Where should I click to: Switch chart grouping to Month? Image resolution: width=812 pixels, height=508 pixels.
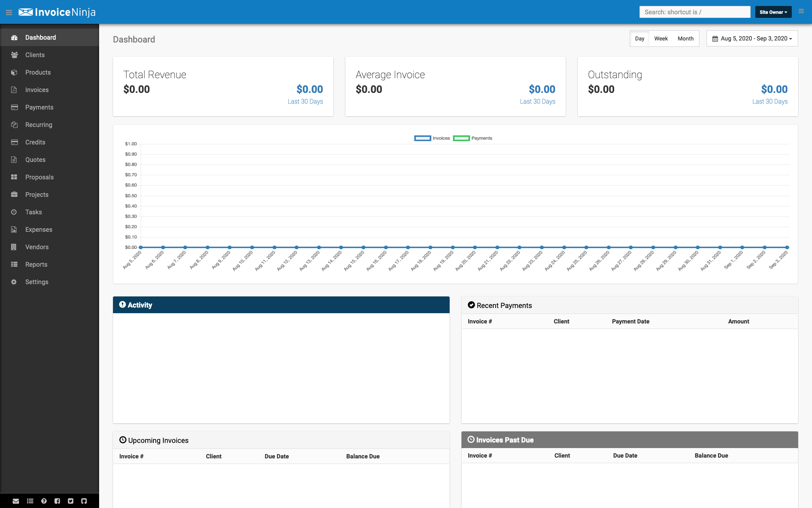[685, 38]
